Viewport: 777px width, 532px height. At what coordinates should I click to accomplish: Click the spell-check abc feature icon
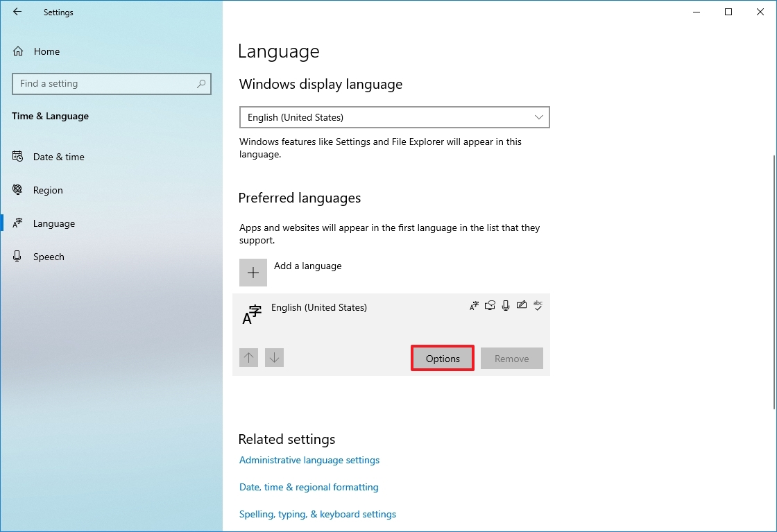538,305
